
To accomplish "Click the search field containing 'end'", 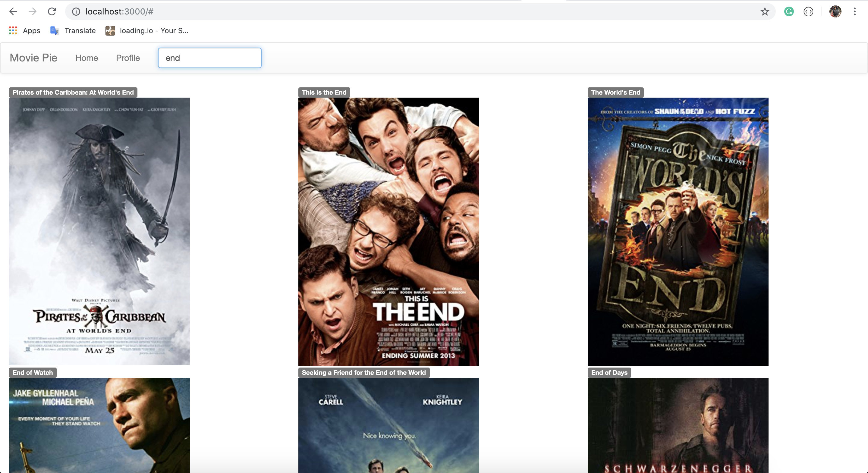I will pos(209,58).
